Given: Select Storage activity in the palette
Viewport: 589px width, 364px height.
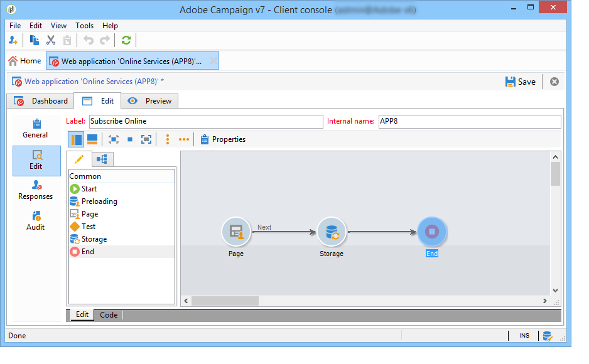Looking at the screenshot, I should 122,239.
